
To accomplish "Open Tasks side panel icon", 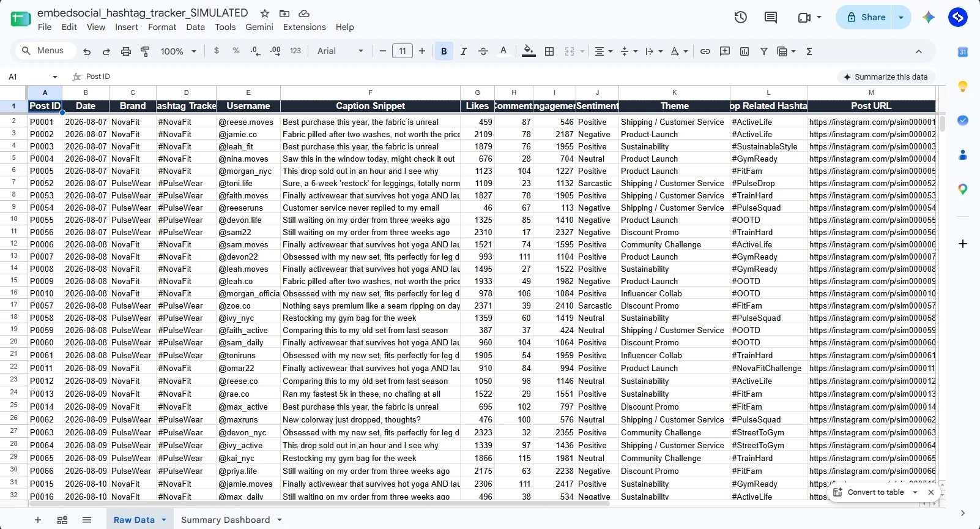I will tap(963, 121).
